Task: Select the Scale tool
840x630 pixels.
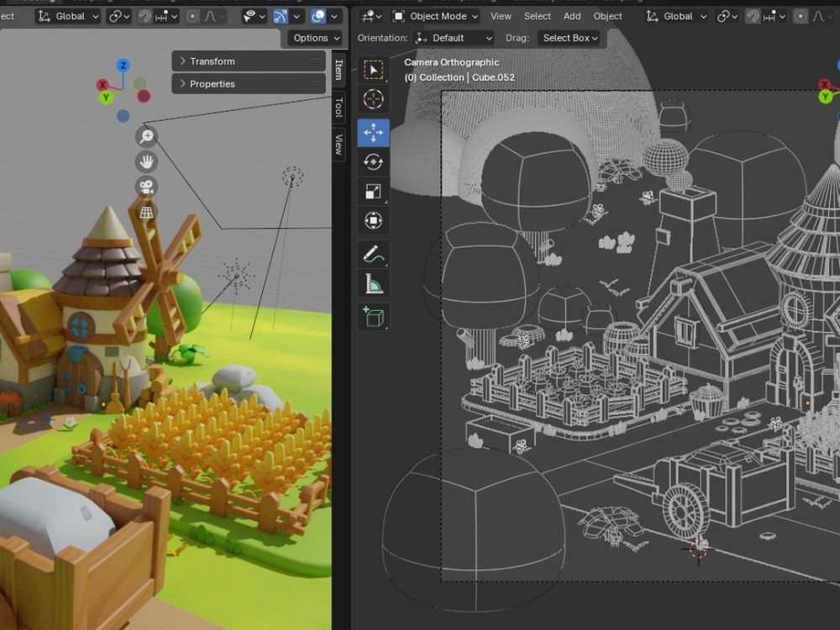Action: [373, 192]
